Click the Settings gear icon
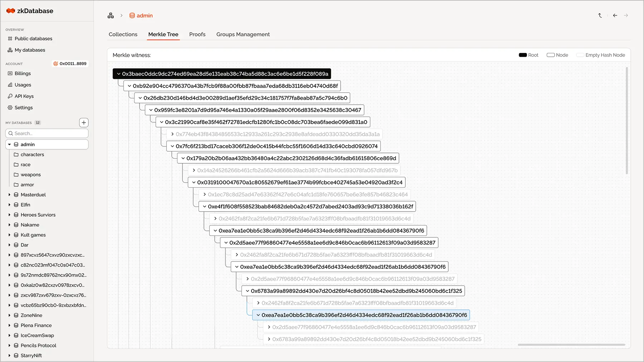 [10, 108]
